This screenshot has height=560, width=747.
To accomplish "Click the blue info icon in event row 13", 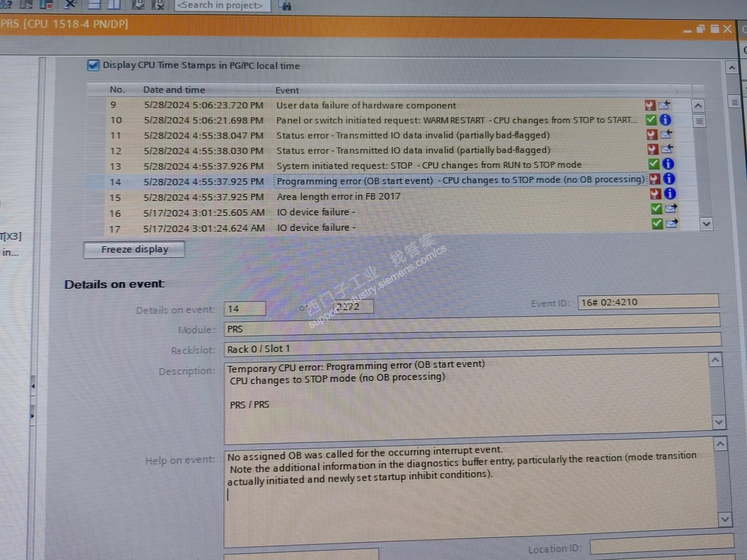I will tap(668, 164).
